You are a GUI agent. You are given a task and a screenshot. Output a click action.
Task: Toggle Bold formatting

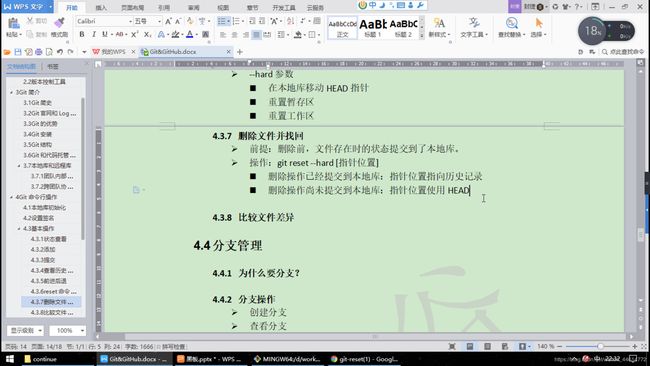[x=82, y=34]
